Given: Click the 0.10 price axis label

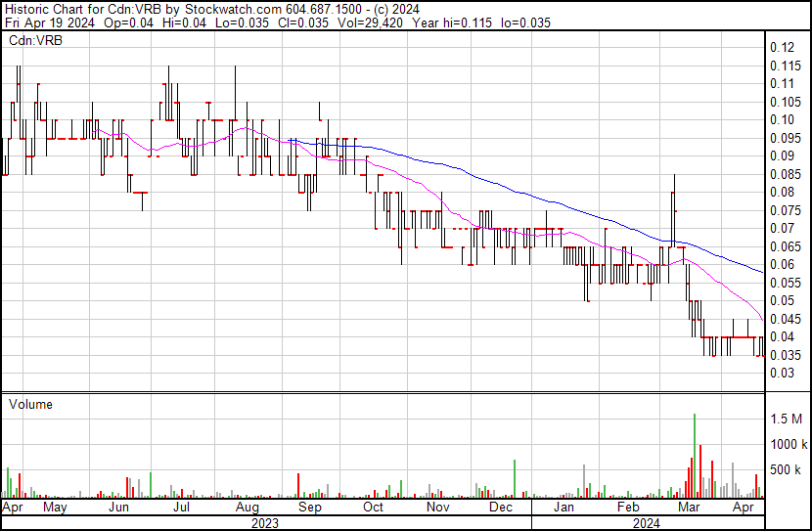Looking at the screenshot, I should pyautogui.click(x=782, y=120).
